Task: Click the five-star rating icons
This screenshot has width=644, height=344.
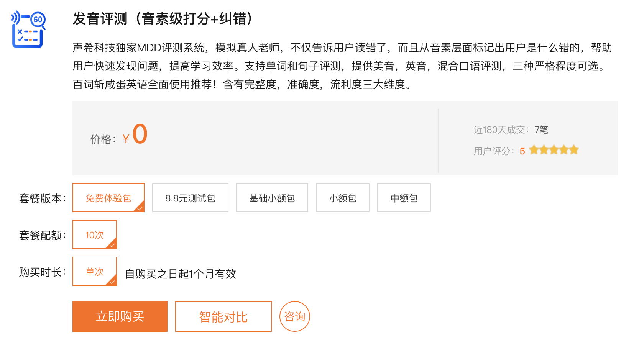Action: click(554, 150)
